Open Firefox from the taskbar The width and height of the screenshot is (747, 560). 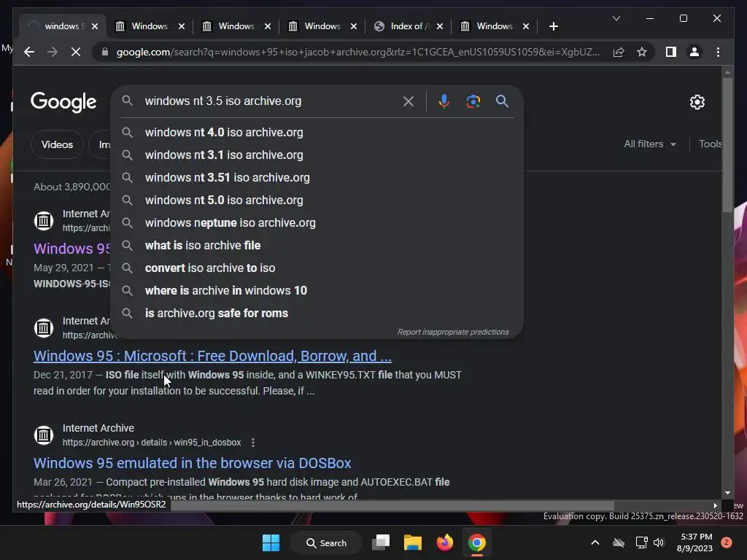(444, 542)
